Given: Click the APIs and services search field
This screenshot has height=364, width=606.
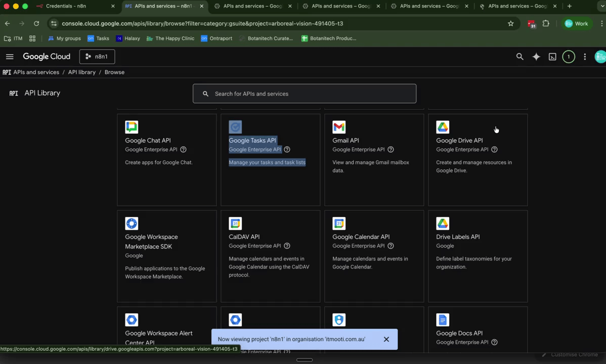Looking at the screenshot, I should tap(304, 94).
